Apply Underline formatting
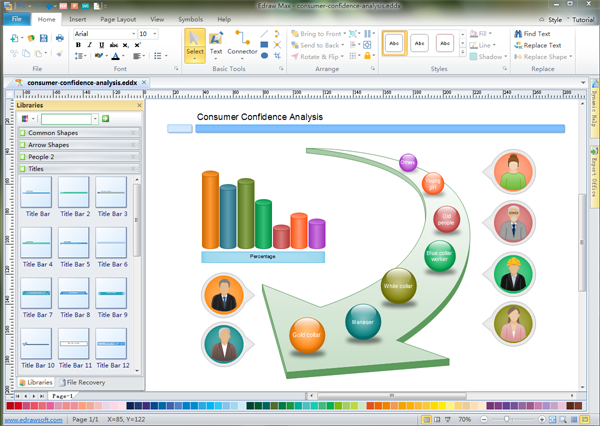Viewport: 600px width, 426px height. tap(101, 45)
